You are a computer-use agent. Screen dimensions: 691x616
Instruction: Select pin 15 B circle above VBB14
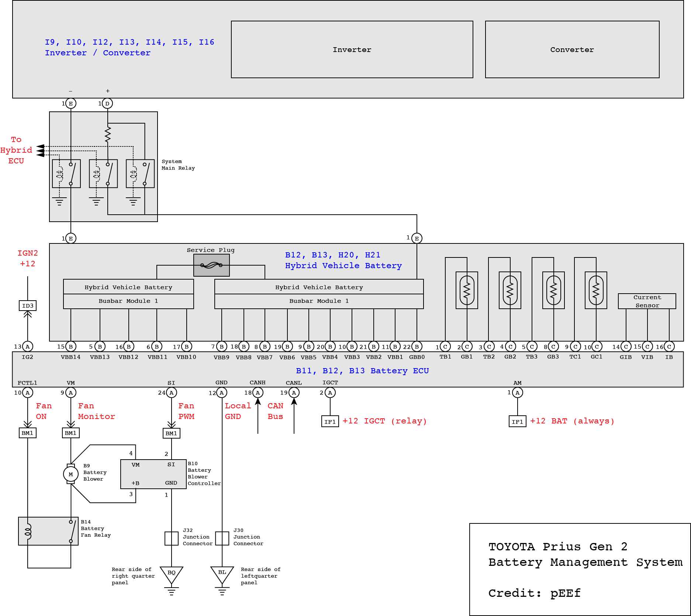[71, 347]
